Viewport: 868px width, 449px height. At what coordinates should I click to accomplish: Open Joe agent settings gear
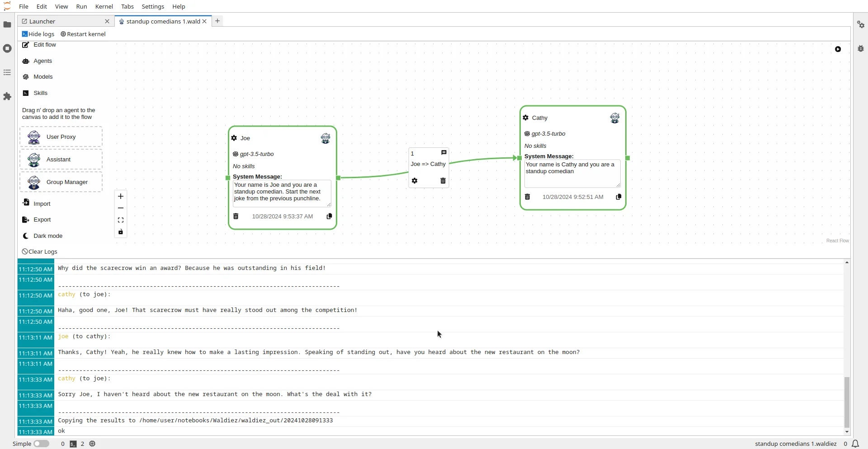234,138
